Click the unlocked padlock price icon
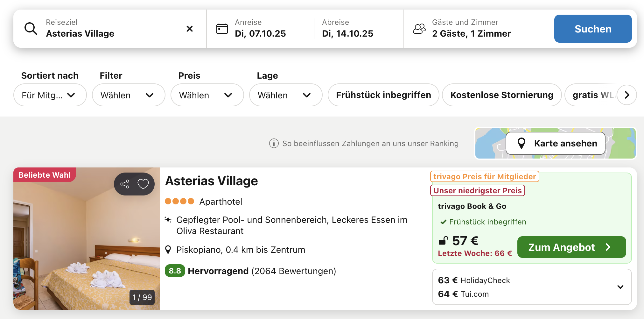 pos(444,241)
